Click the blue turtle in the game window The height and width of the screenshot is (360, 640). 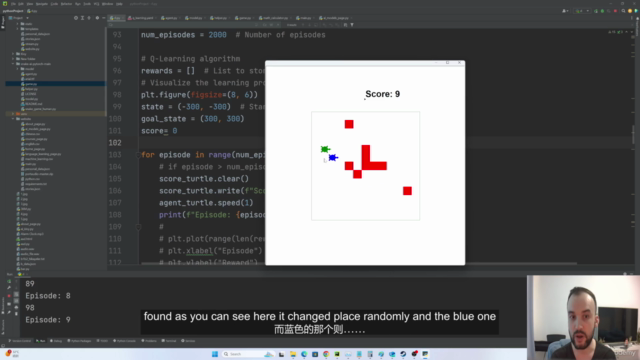pyautogui.click(x=333, y=158)
